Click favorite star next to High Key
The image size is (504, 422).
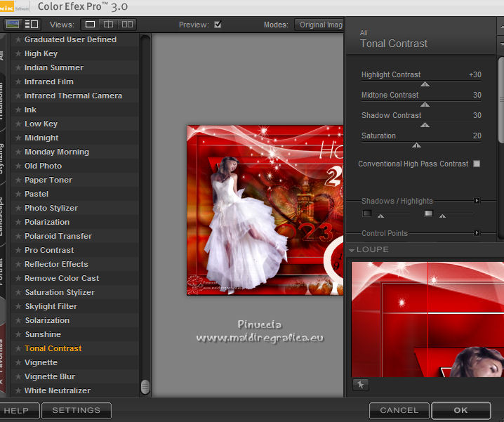click(x=18, y=54)
